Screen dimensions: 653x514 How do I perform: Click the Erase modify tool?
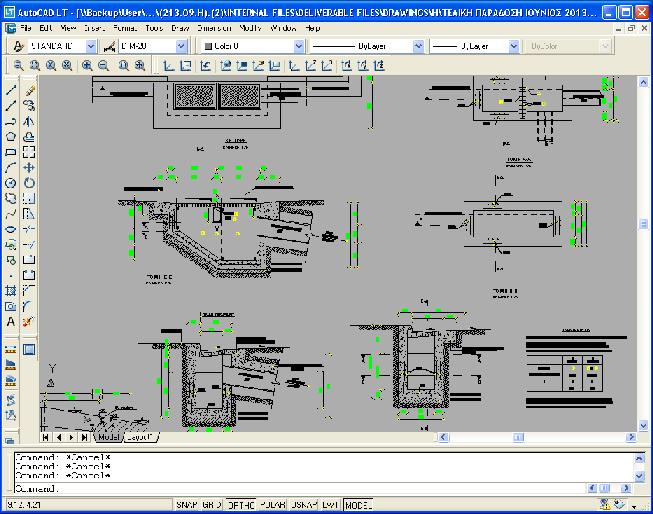[29, 90]
